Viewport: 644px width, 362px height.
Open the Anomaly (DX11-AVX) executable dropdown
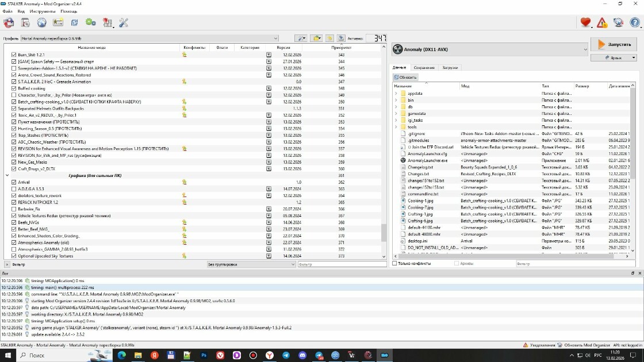pos(490,49)
